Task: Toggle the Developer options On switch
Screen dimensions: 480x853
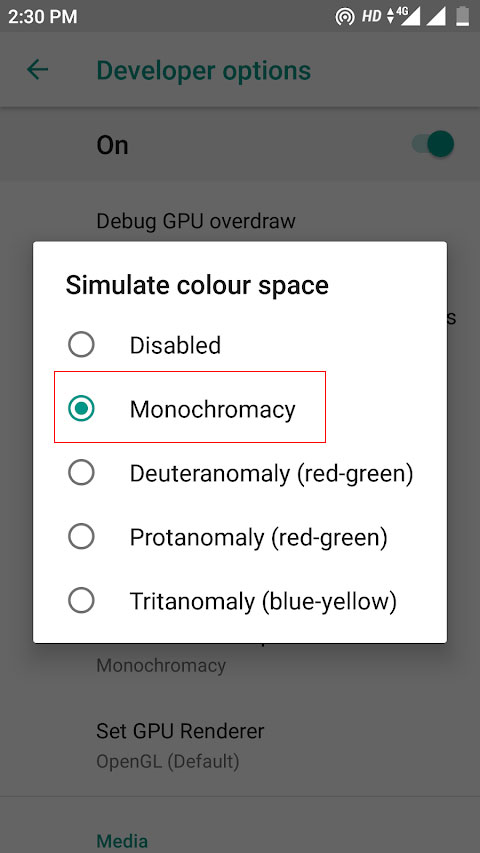Action: tap(433, 144)
